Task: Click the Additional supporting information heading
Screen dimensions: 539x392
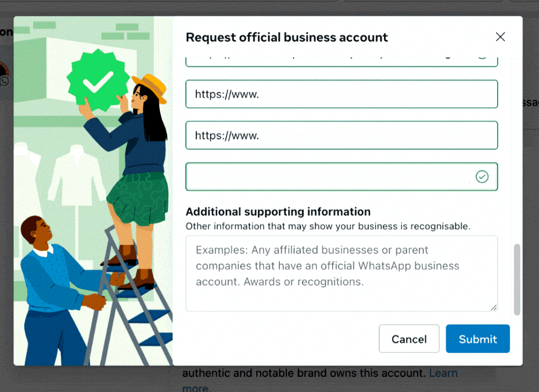Action: point(278,212)
